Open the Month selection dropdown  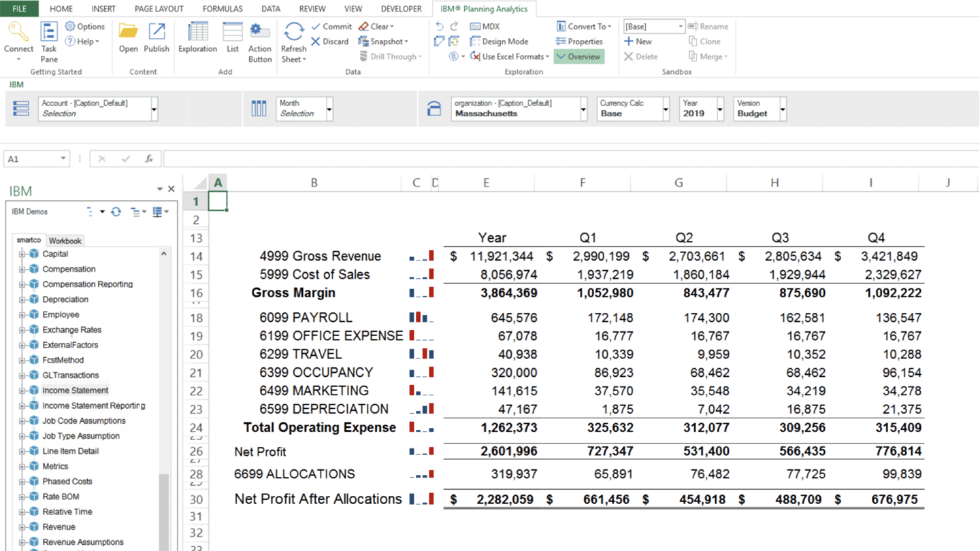click(329, 109)
